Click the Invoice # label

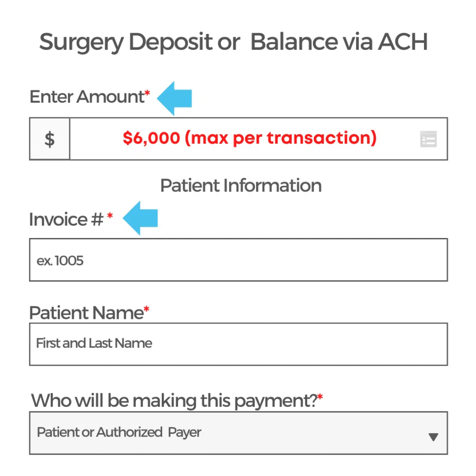point(66,219)
